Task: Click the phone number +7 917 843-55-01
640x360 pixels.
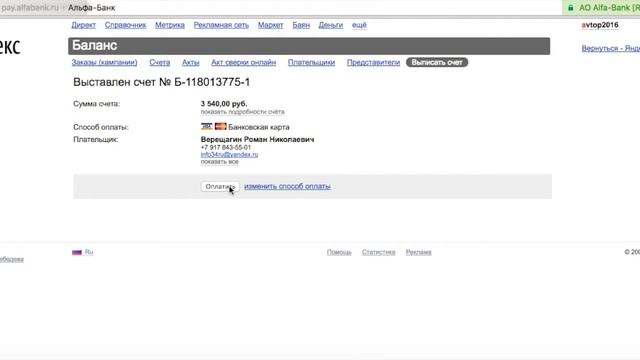Action: click(226, 147)
